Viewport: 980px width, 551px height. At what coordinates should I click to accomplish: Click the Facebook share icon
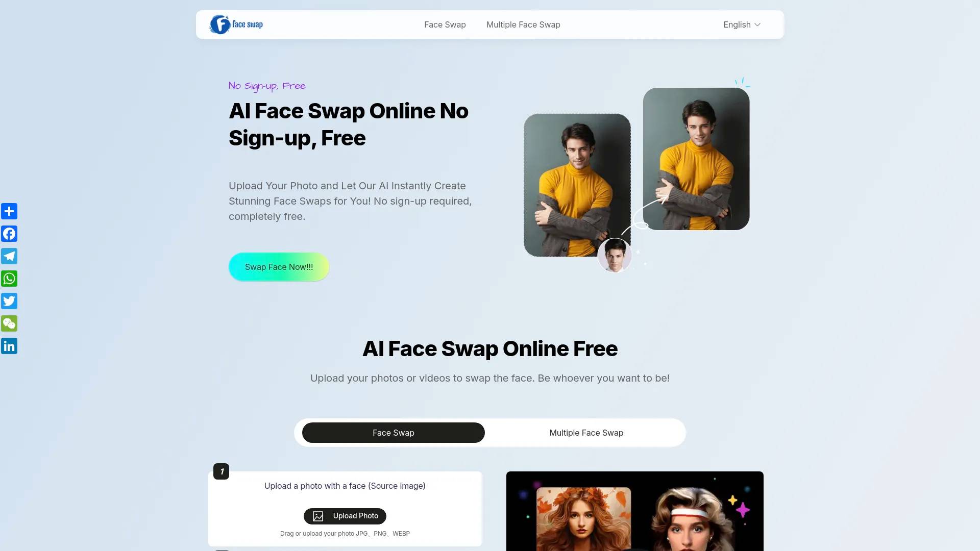click(9, 234)
